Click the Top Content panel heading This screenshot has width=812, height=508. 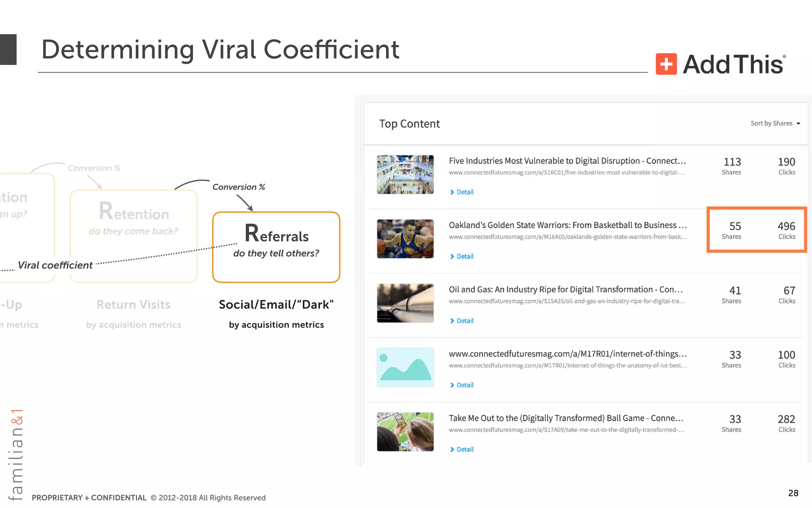(x=409, y=124)
